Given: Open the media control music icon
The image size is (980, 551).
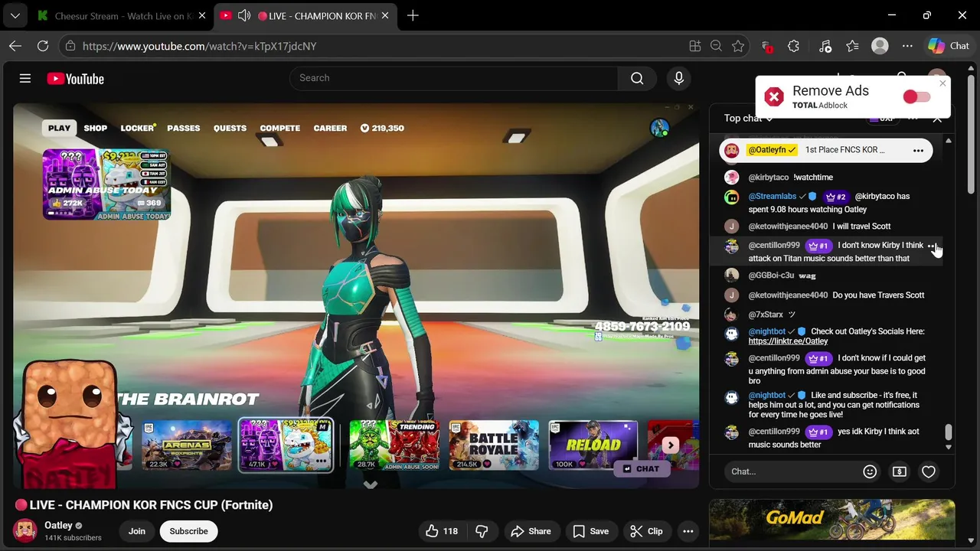Looking at the screenshot, I should (x=825, y=46).
